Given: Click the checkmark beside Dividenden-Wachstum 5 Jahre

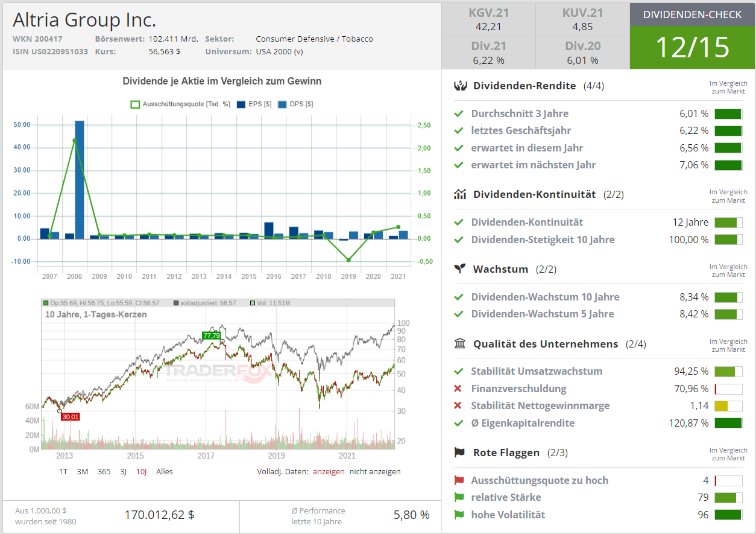Looking at the screenshot, I should click(459, 314).
